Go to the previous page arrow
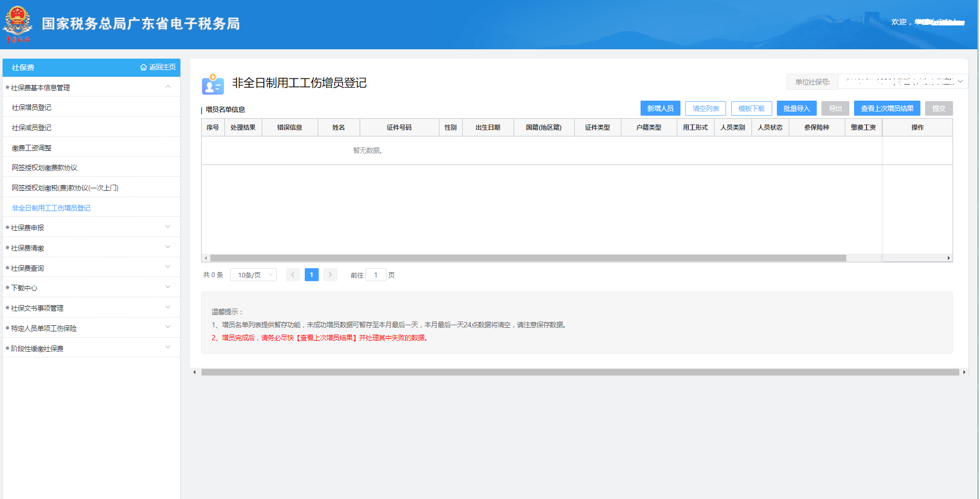This screenshot has height=499, width=980. (293, 275)
